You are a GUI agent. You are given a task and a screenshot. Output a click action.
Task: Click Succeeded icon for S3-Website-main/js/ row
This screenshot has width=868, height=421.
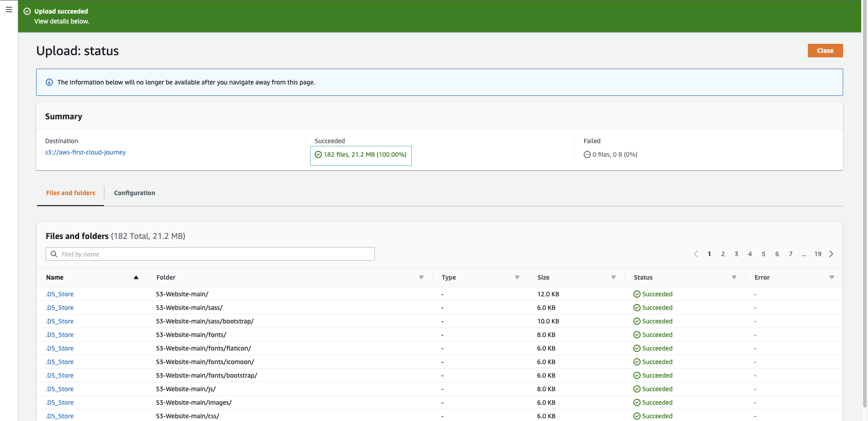[637, 389]
